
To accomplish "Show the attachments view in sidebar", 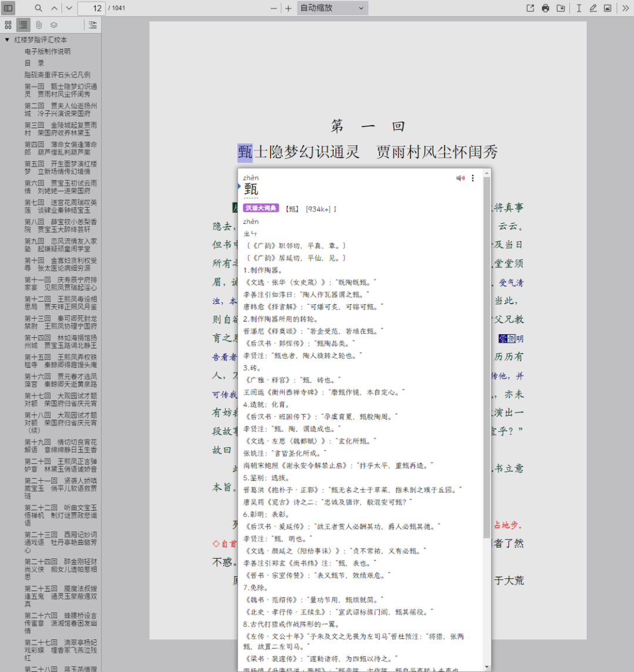I will 39,25.
